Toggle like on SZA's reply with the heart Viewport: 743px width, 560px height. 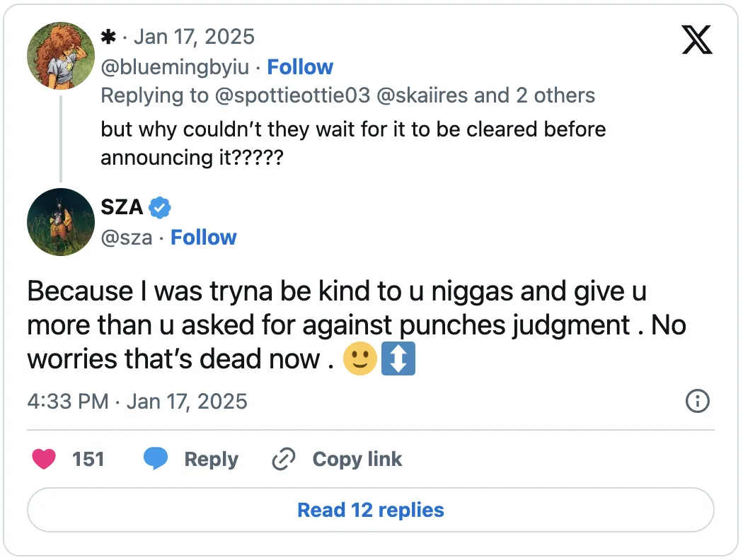44,459
